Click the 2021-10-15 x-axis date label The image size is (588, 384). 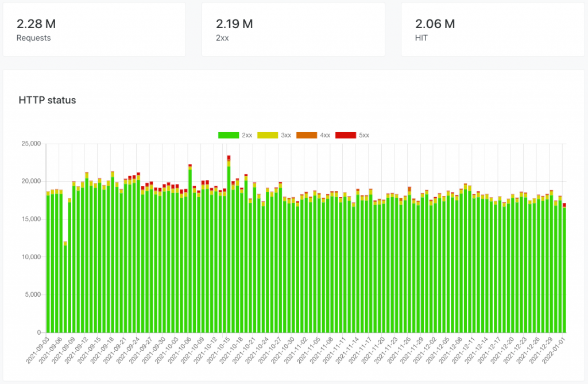(x=219, y=350)
